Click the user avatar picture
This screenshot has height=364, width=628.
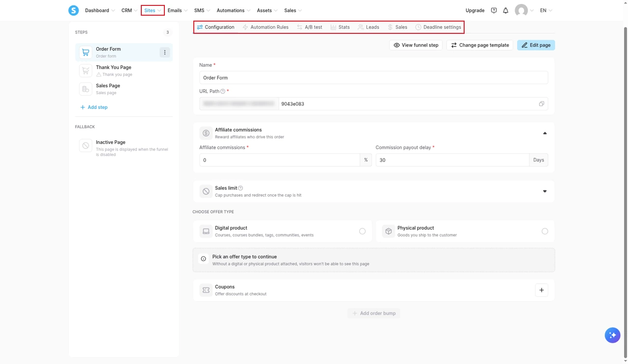pos(521,10)
